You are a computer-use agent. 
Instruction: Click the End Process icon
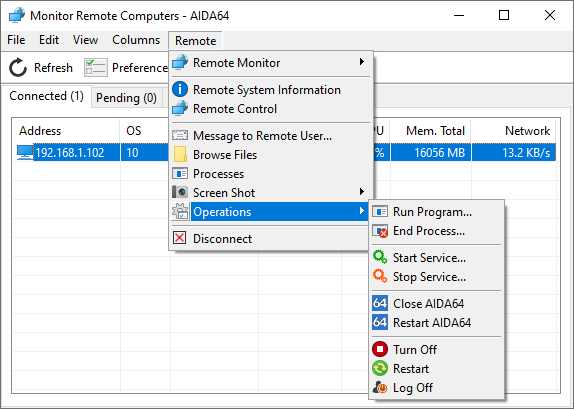pos(380,231)
